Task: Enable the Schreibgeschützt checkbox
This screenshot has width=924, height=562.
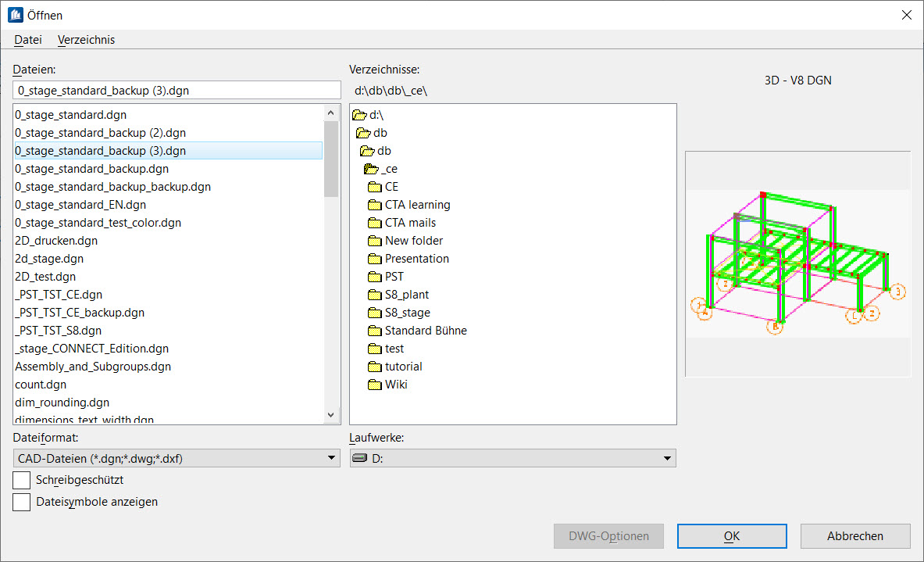Action: pyautogui.click(x=21, y=480)
